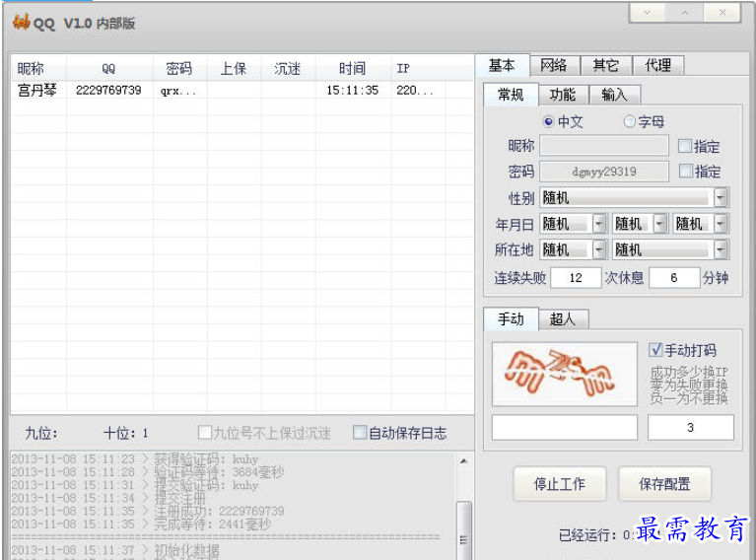Click the 时间 column header

353,68
